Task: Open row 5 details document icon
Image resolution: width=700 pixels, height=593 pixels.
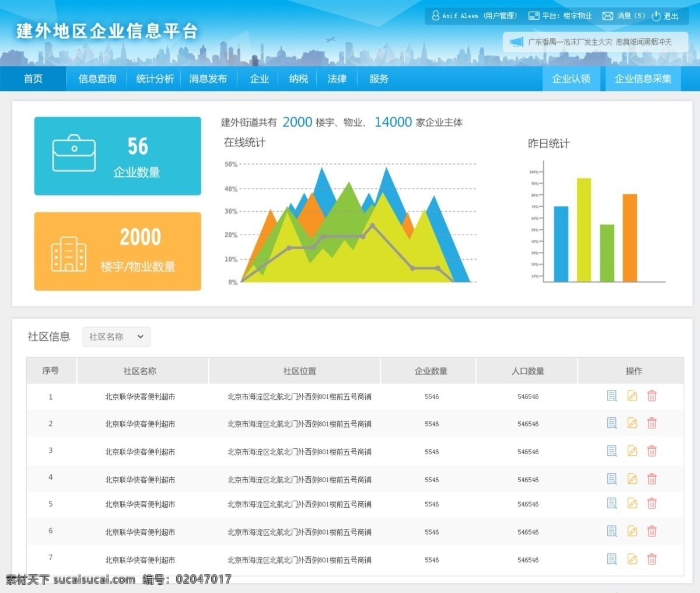Action: [612, 503]
